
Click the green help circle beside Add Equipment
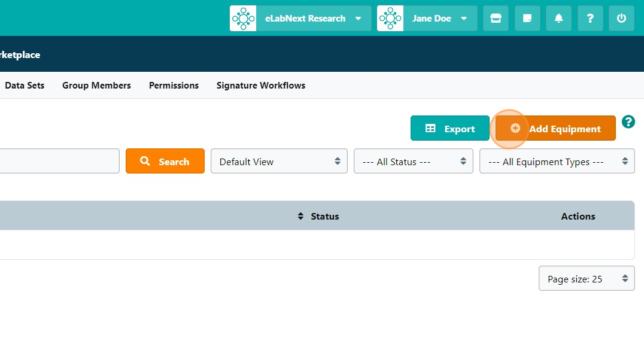click(x=628, y=121)
